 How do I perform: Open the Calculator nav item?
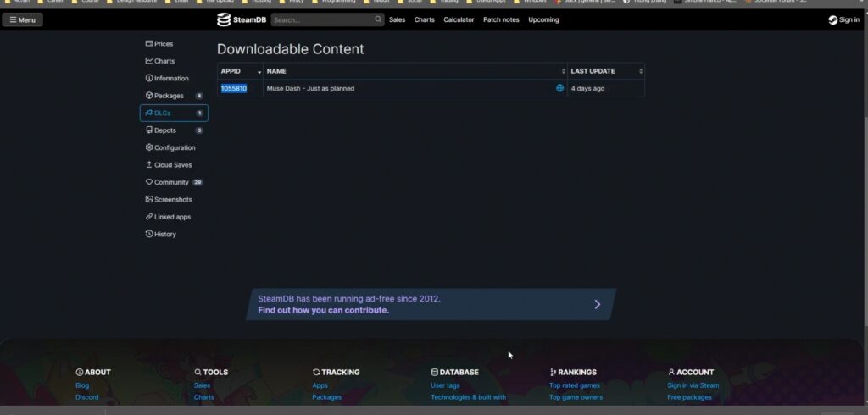459,20
